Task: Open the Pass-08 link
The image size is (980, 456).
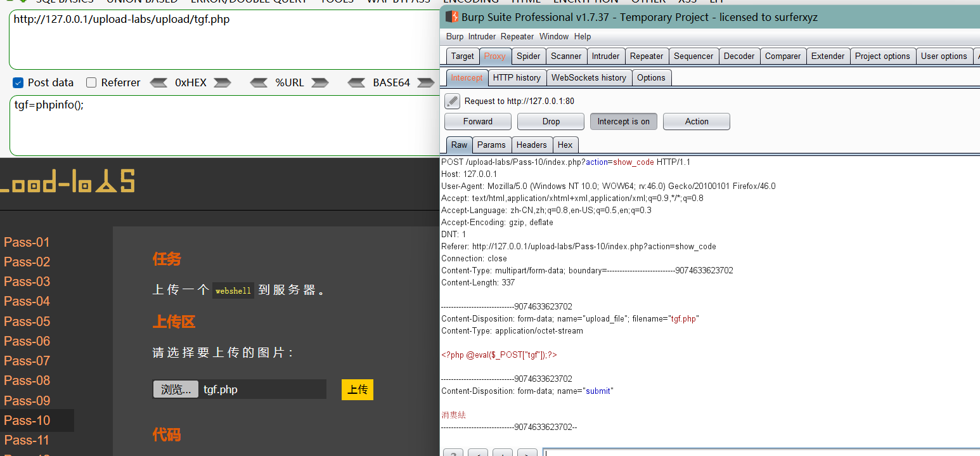Action: pyautogui.click(x=27, y=381)
